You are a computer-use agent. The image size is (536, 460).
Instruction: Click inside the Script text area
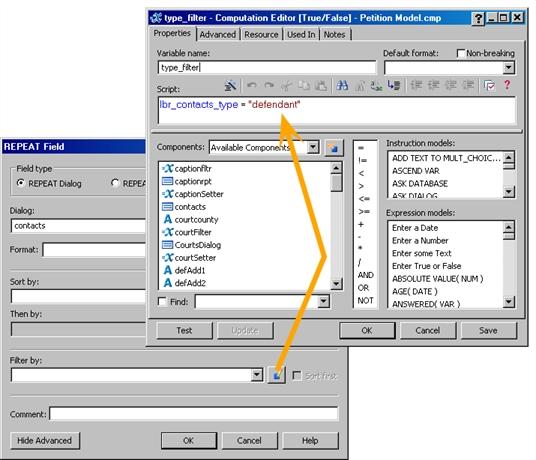coord(337,110)
